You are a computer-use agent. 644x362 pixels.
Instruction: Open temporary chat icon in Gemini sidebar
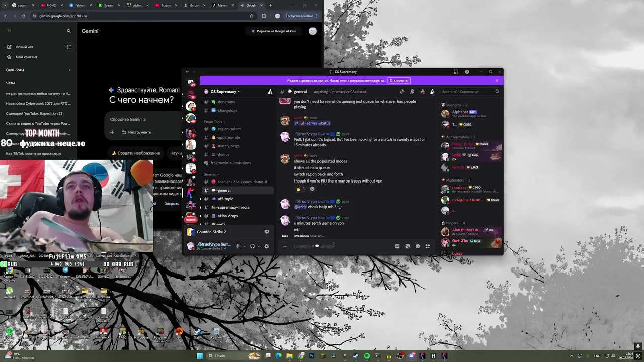point(69,47)
